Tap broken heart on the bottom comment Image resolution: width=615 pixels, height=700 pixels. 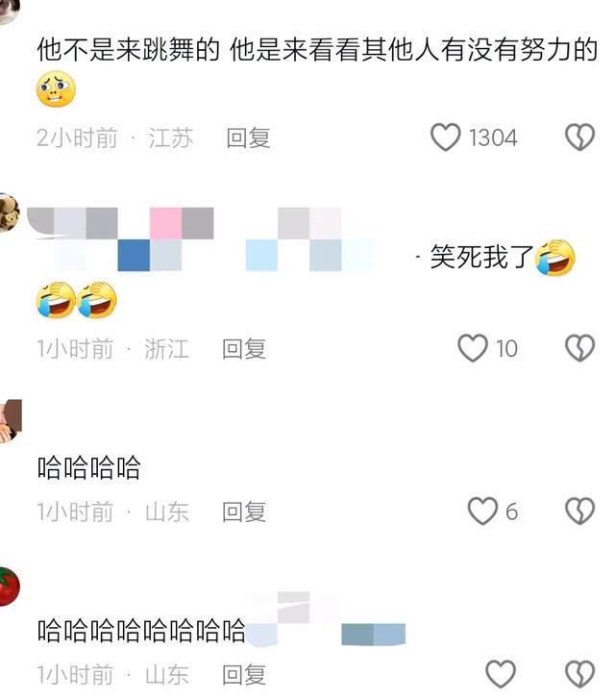579,674
